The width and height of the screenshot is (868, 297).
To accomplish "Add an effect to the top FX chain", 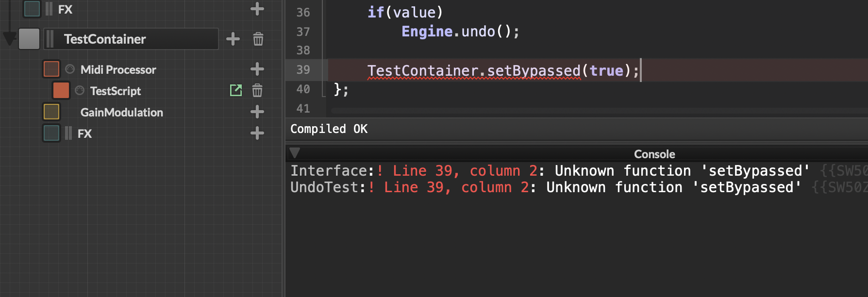I will [257, 9].
